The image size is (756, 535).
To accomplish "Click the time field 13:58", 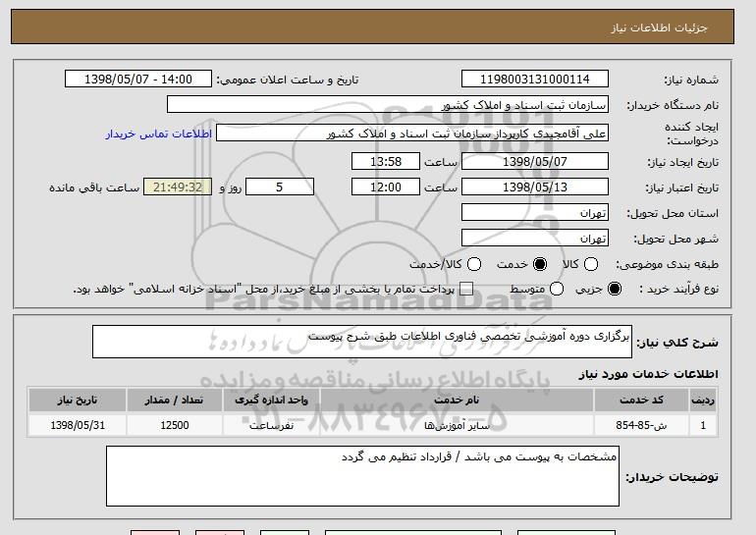I will point(386,161).
